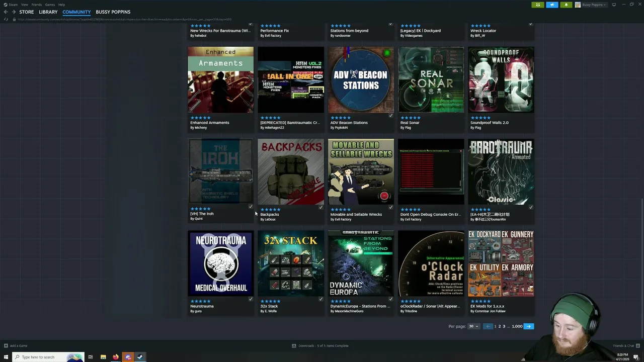The image size is (644, 362).
Task: Open Firefox from the taskbar
Action: (116, 357)
